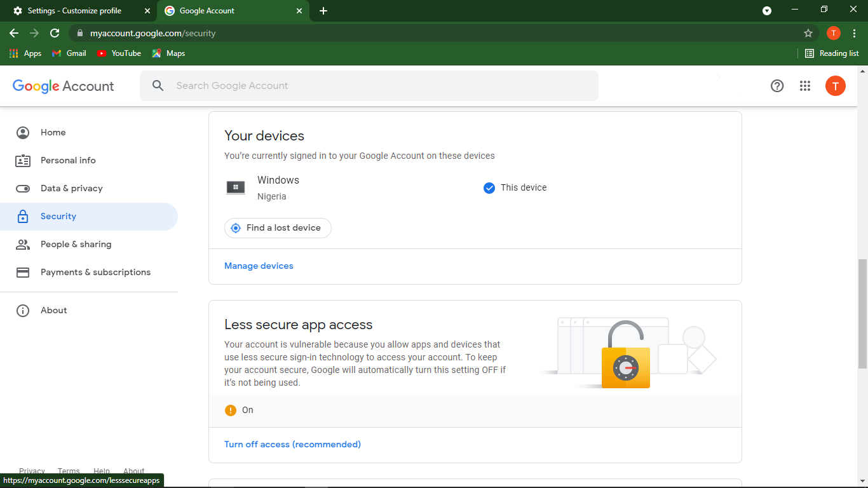Open the Chrome profile avatar in the toolbar
This screenshot has height=488, width=868.
click(x=834, y=33)
